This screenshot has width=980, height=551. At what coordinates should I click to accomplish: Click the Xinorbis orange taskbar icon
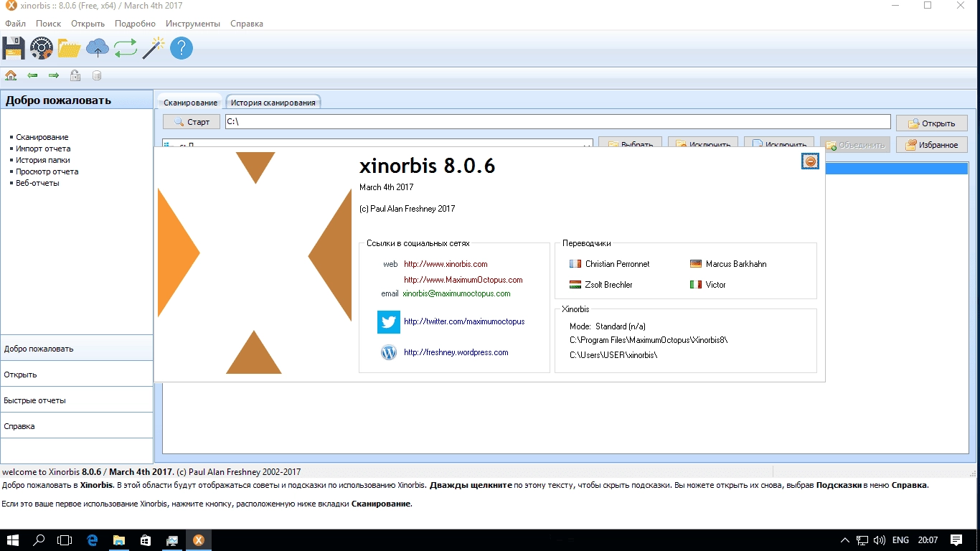(x=199, y=540)
